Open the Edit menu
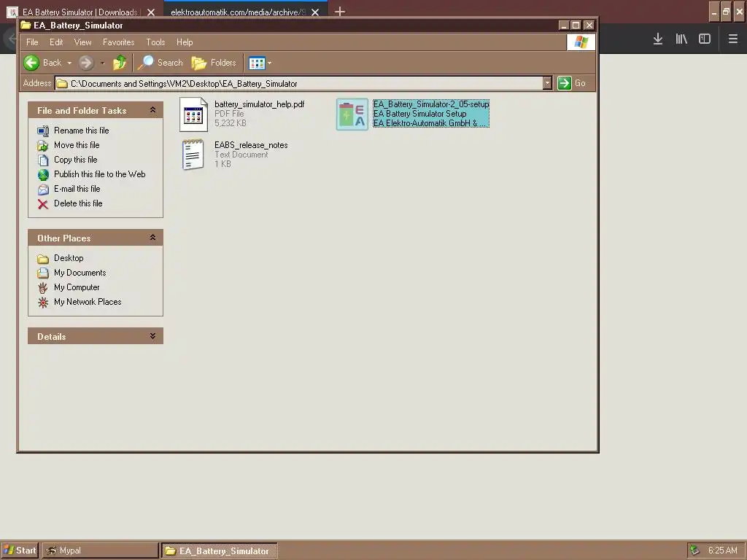The width and height of the screenshot is (747, 560). click(56, 42)
